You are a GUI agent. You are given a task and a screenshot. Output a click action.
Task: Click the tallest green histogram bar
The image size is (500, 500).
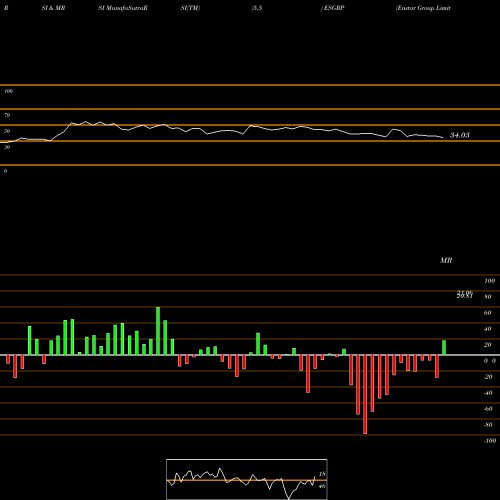[158, 331]
